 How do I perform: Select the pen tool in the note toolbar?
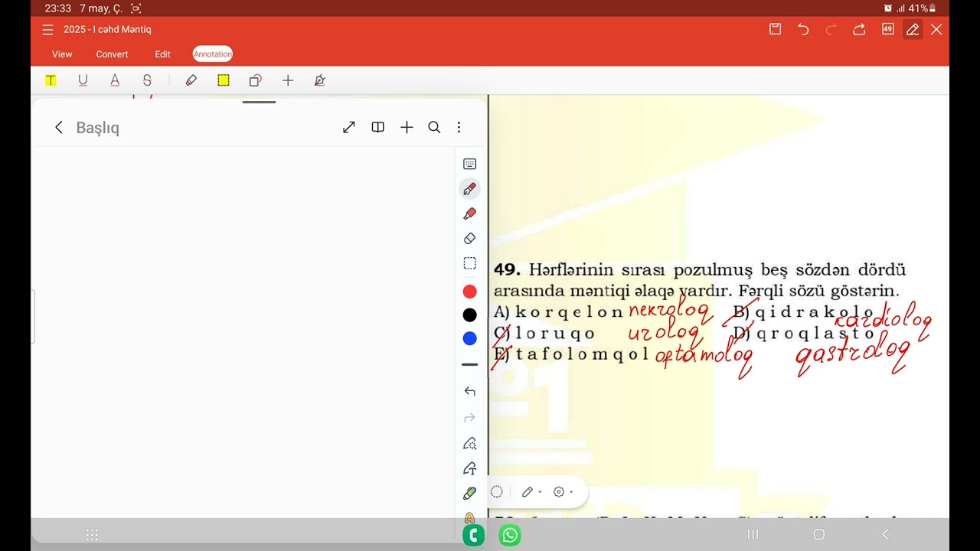[x=470, y=189]
